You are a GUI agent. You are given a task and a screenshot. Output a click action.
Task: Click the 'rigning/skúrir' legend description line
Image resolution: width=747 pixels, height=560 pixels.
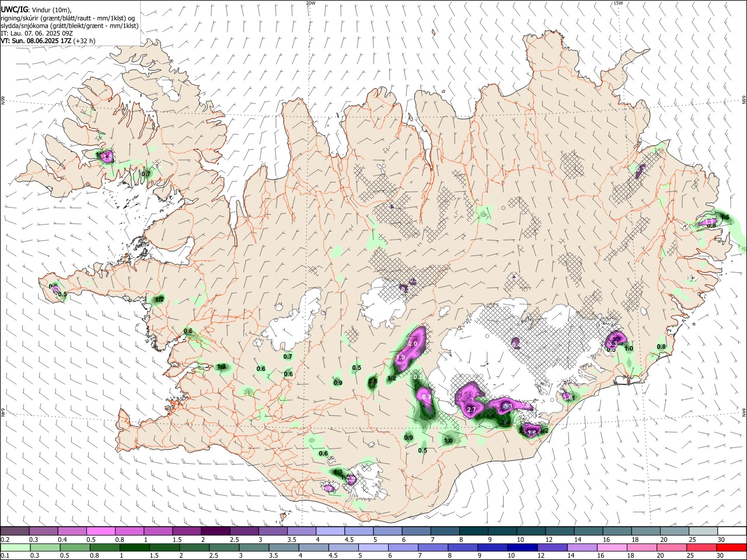point(68,18)
